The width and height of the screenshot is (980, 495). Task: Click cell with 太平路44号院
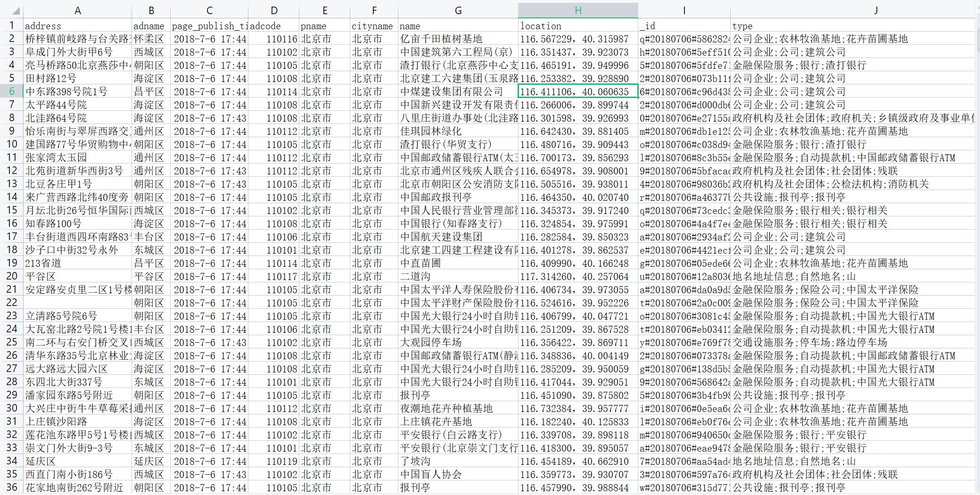click(x=78, y=105)
